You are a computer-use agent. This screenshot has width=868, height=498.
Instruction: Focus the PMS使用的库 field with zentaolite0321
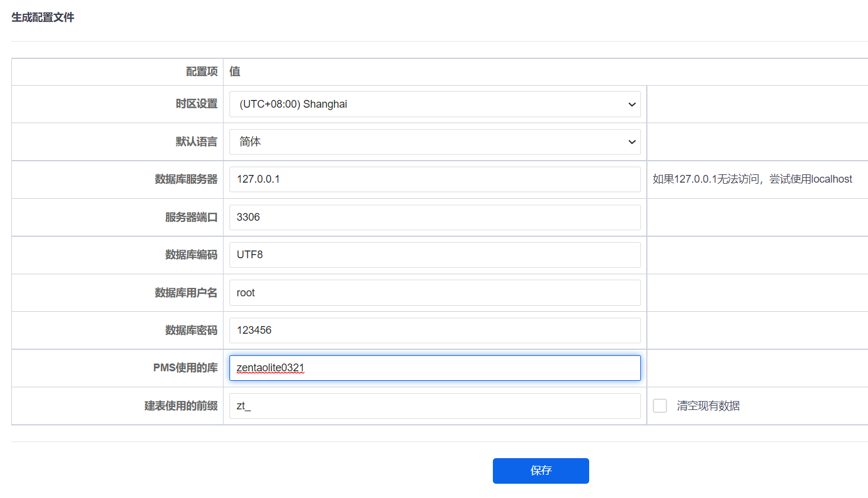point(435,368)
